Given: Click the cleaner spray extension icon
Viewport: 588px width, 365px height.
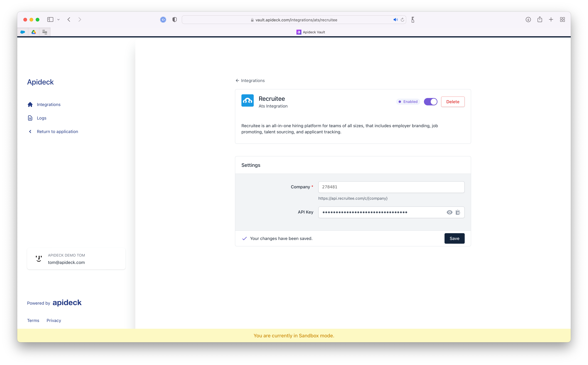Looking at the screenshot, I should click(x=413, y=20).
